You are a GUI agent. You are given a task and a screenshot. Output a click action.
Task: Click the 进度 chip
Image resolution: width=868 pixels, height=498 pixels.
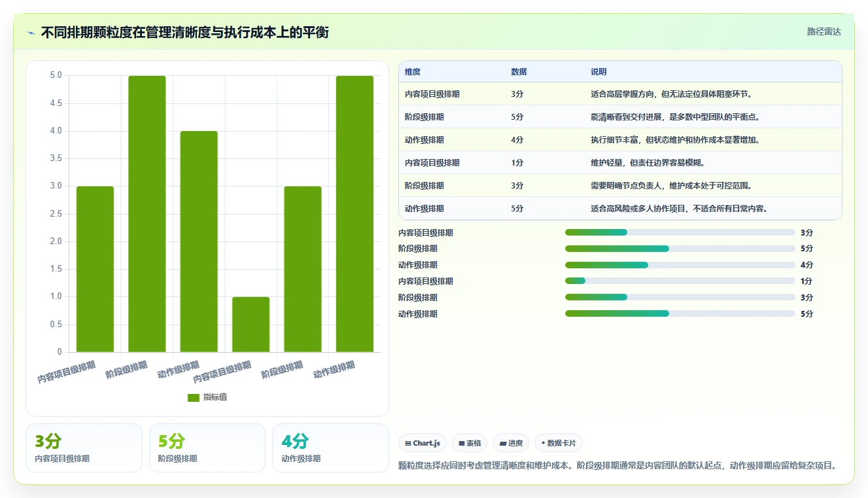(x=511, y=443)
